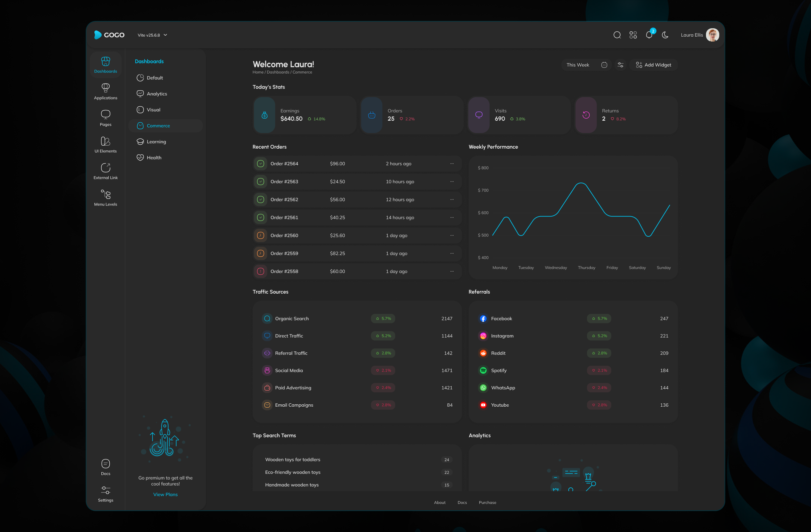Expand the Vite v25.6.8 version dropdown

click(152, 35)
